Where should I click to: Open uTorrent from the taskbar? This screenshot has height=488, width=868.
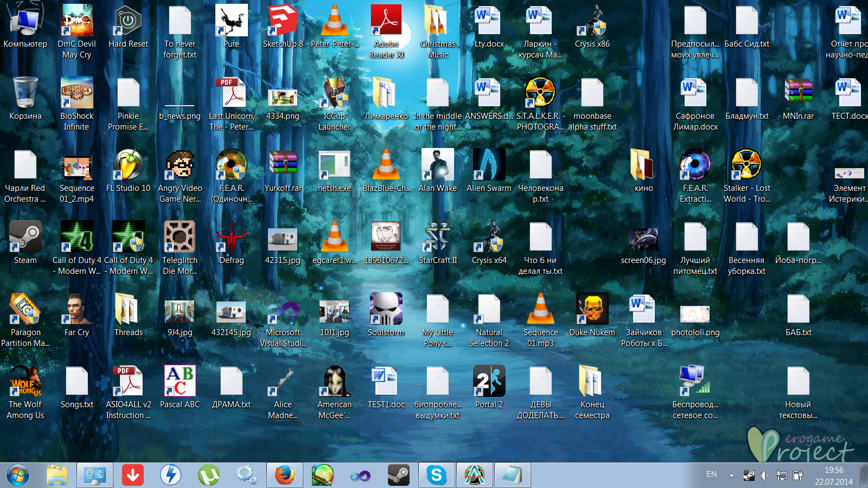209,476
